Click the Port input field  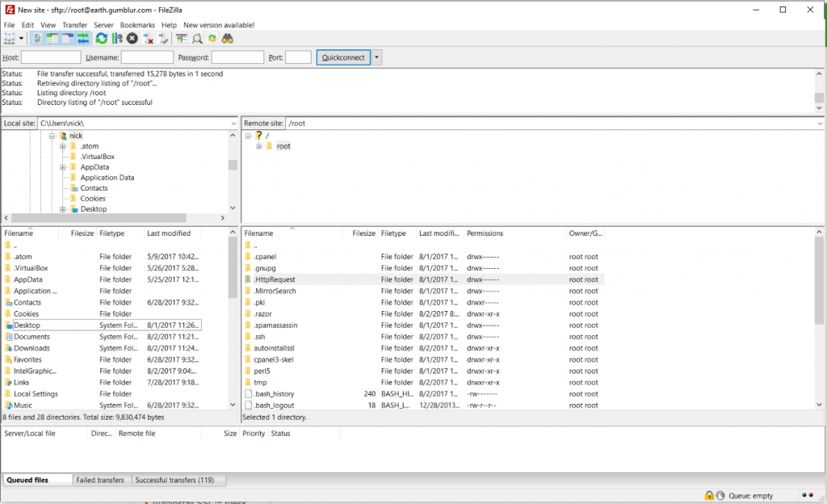point(299,57)
